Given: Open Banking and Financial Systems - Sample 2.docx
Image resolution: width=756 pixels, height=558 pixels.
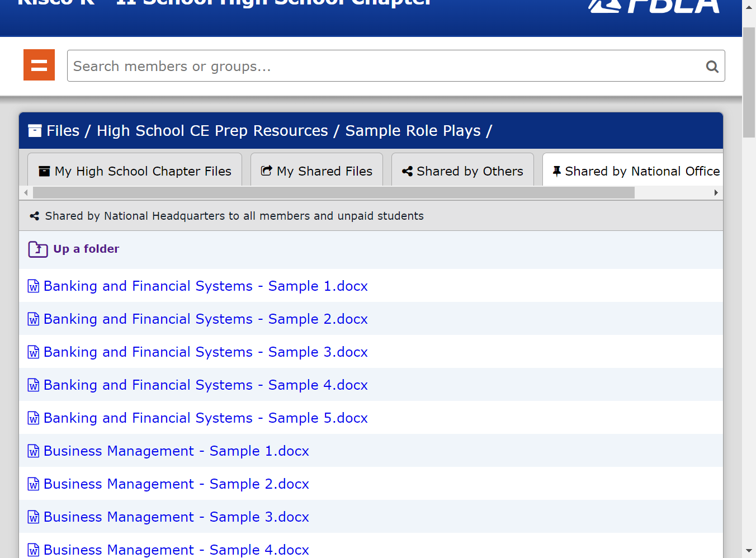Looking at the screenshot, I should coord(206,319).
